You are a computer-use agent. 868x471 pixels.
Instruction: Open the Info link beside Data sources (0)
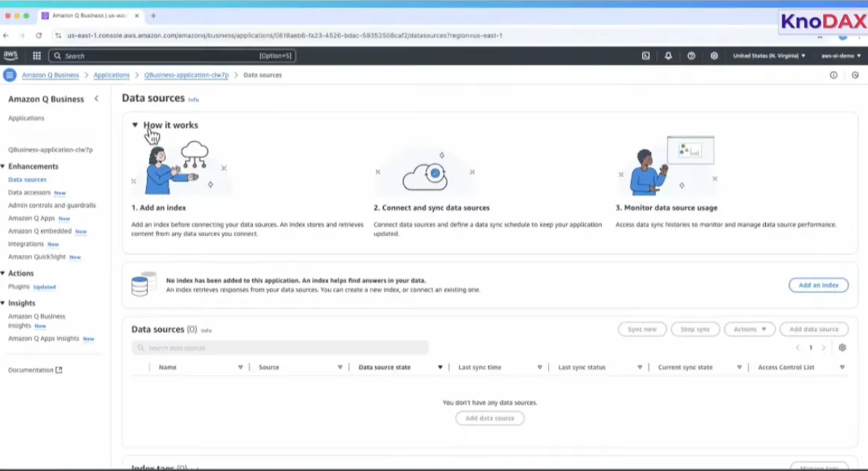point(207,330)
